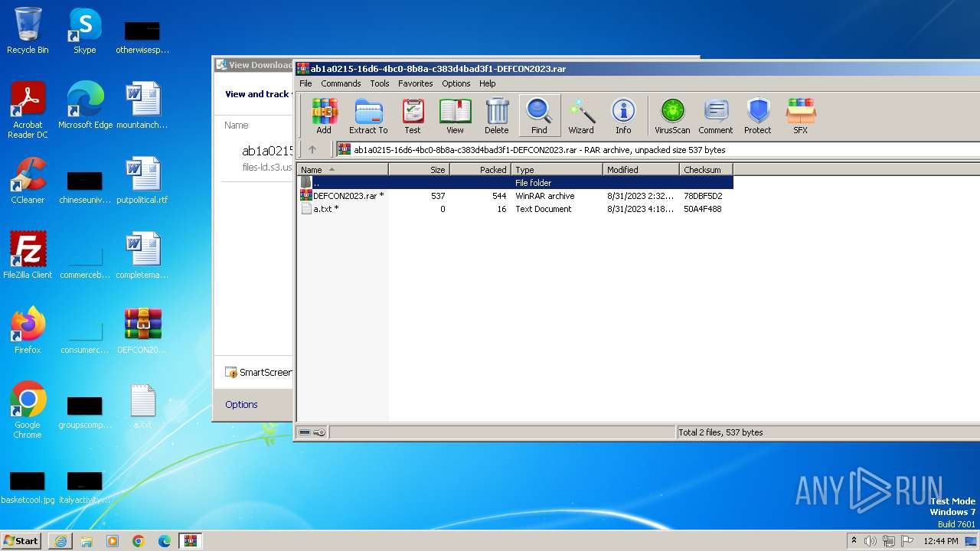Image resolution: width=980 pixels, height=551 pixels.
Task: Click the Start button
Action: pyautogui.click(x=21, y=540)
